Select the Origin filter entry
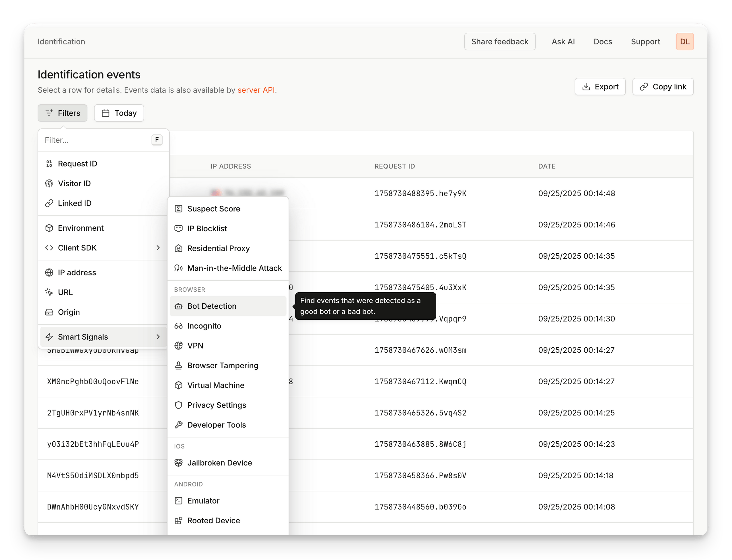Viewport: 732px width, 560px height. coord(104,312)
